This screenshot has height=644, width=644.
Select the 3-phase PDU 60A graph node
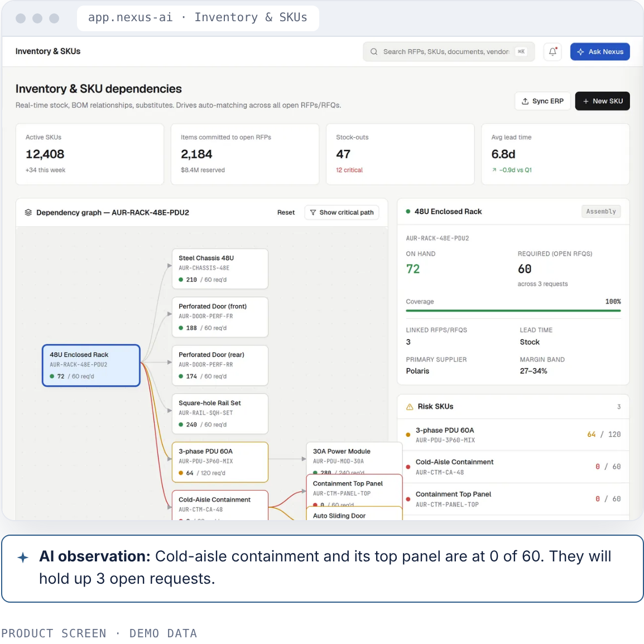(x=220, y=462)
